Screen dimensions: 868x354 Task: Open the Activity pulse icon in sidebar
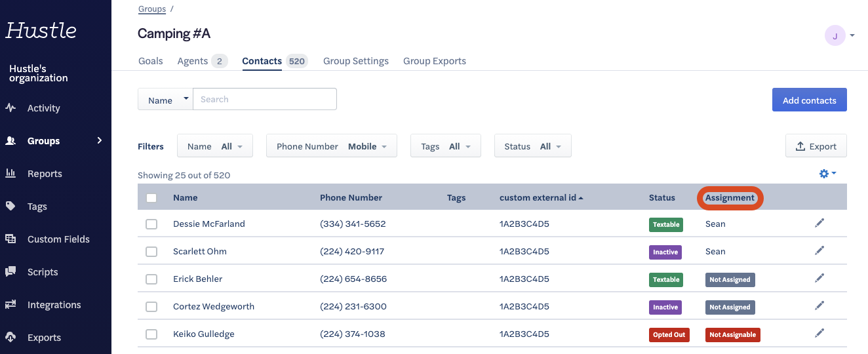tap(10, 108)
